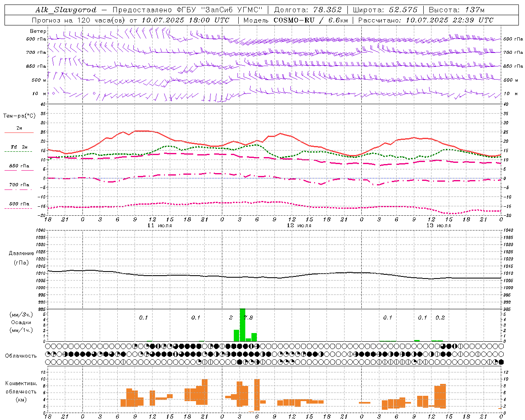The width and height of the screenshot is (525, 420).
Task: Click the left '10 м' wind level label
Action: 39,94
